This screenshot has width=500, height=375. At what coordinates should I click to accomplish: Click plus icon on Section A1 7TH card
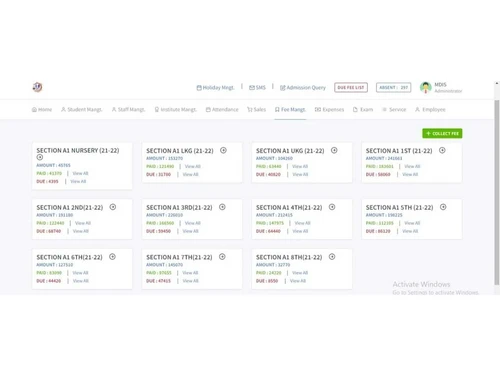(x=222, y=257)
